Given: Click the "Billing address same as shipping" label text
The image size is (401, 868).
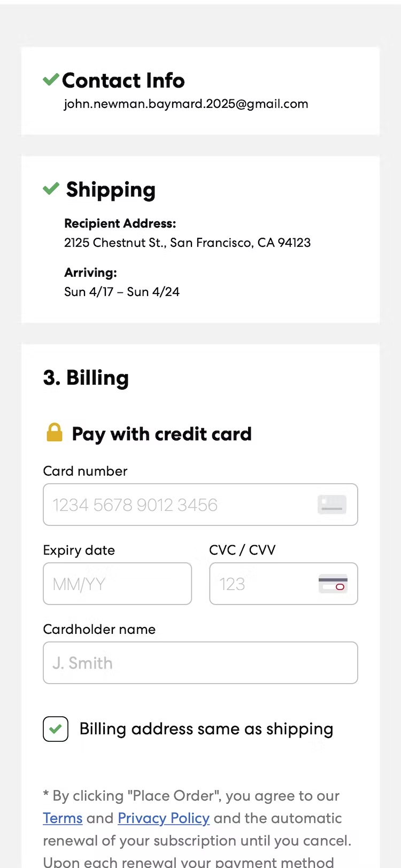Looking at the screenshot, I should [206, 729].
